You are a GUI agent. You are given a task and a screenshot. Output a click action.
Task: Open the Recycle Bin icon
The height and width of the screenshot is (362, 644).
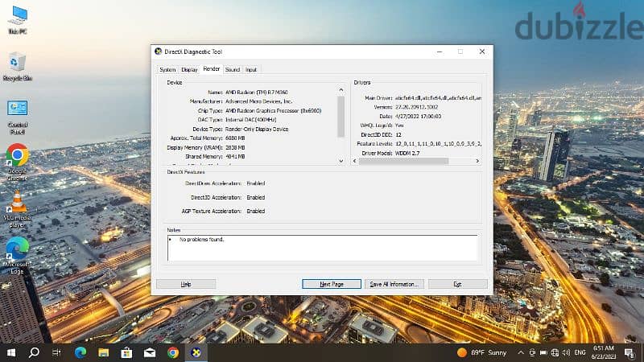[x=17, y=67]
